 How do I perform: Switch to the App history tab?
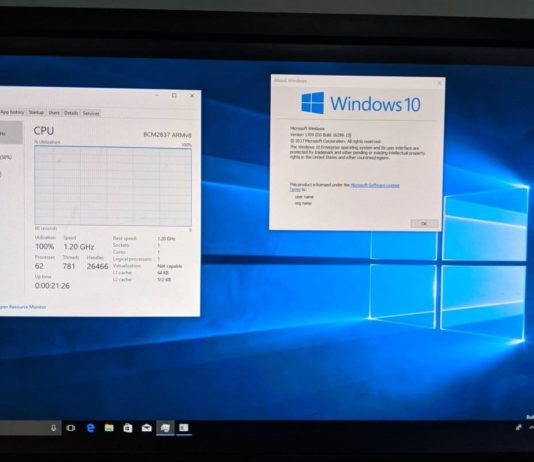(12, 112)
